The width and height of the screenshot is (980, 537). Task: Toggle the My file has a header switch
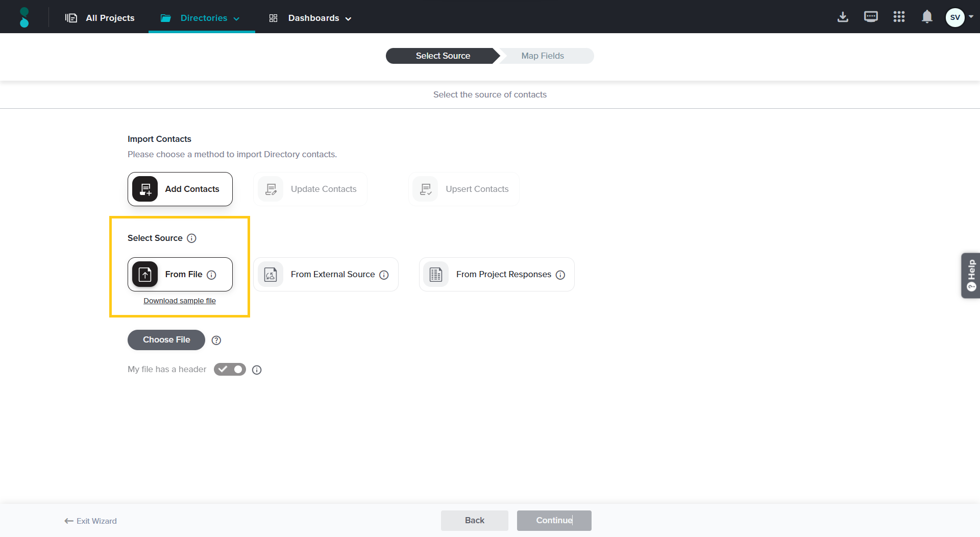point(230,370)
